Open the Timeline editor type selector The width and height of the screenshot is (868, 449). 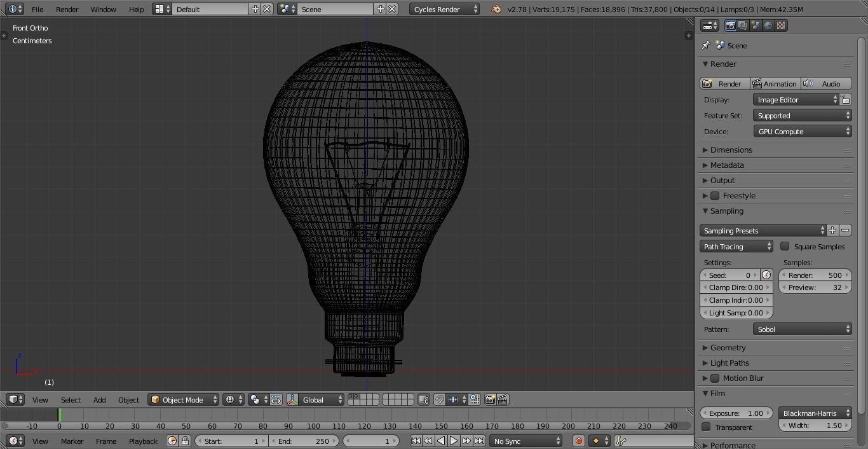click(15, 441)
